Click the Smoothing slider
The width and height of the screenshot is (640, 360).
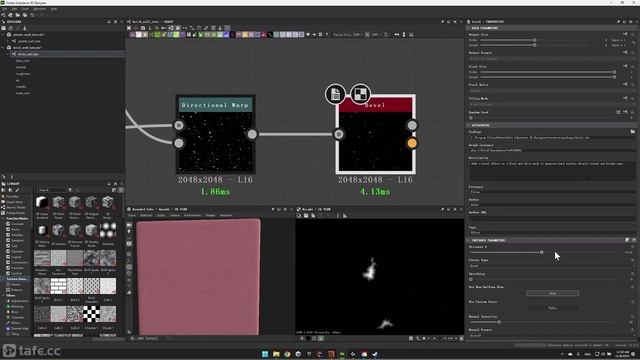click(x=542, y=279)
